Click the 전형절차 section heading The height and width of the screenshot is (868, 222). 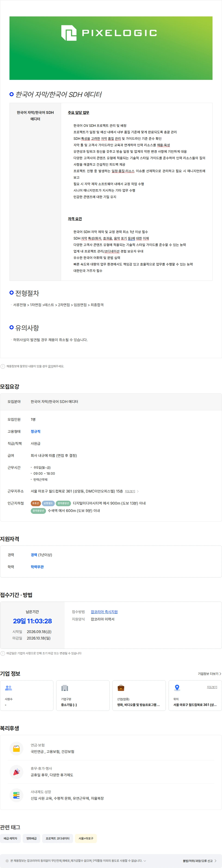pyautogui.click(x=27, y=293)
